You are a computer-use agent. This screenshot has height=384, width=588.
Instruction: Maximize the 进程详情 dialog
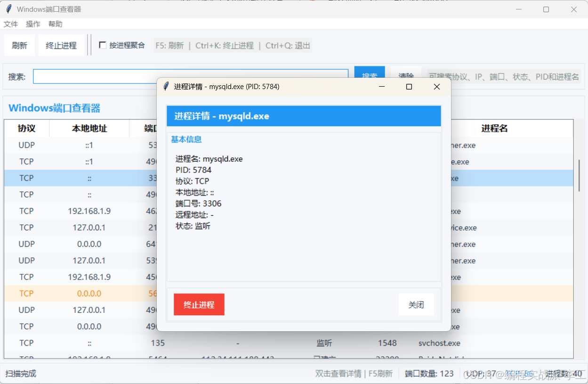tap(409, 87)
